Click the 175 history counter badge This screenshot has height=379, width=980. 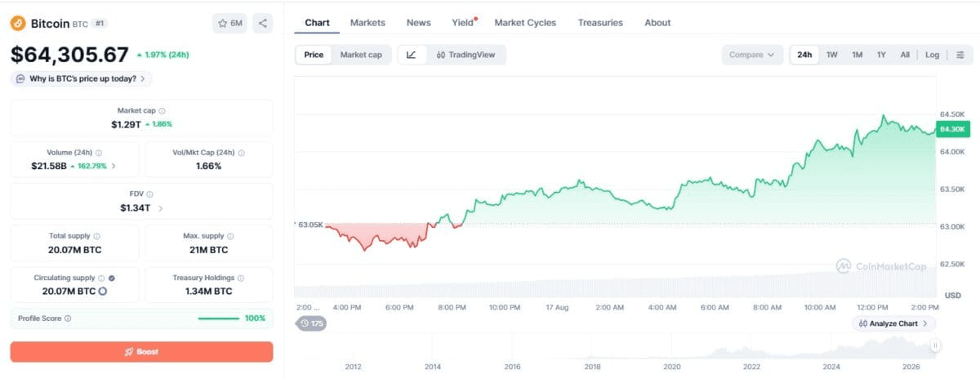point(311,323)
